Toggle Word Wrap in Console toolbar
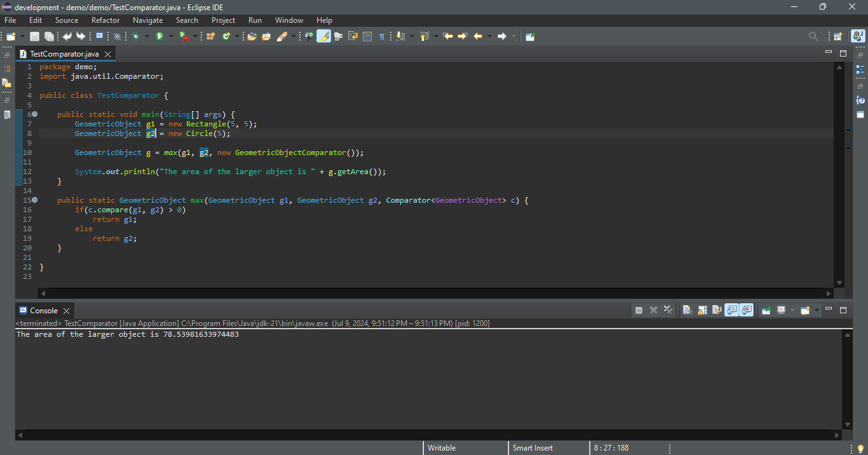 [x=717, y=310]
